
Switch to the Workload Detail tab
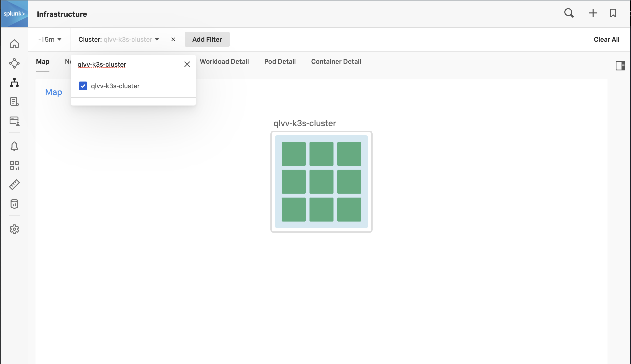click(224, 61)
